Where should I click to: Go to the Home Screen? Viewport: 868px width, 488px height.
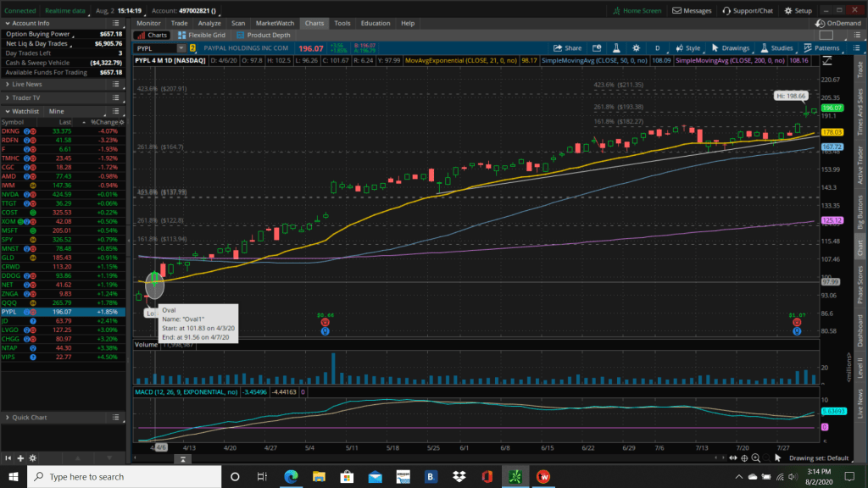[637, 10]
